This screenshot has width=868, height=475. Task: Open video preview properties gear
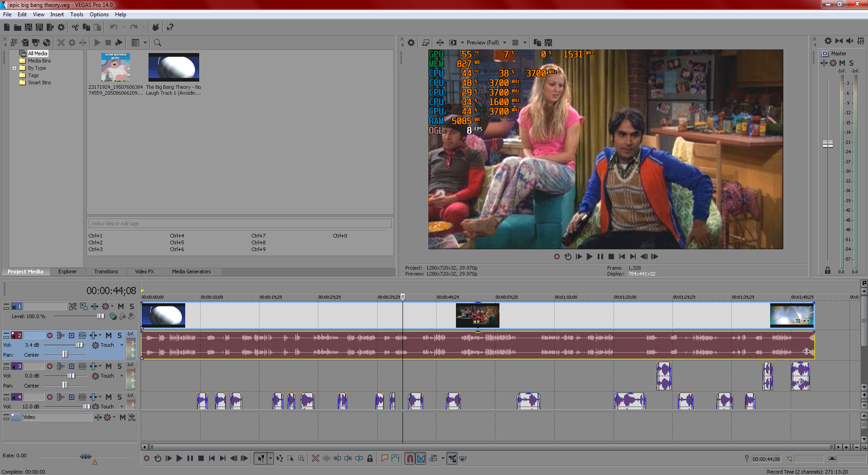coord(411,43)
